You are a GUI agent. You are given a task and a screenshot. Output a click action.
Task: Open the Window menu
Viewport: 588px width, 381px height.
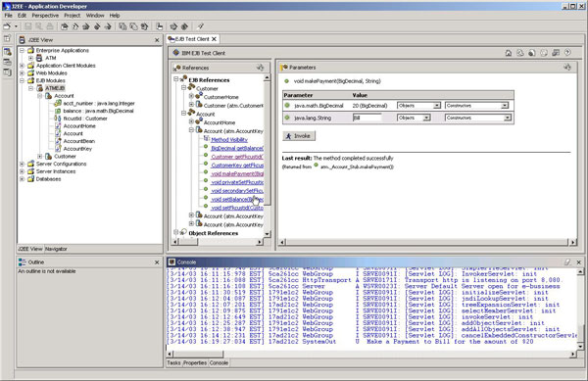(95, 16)
